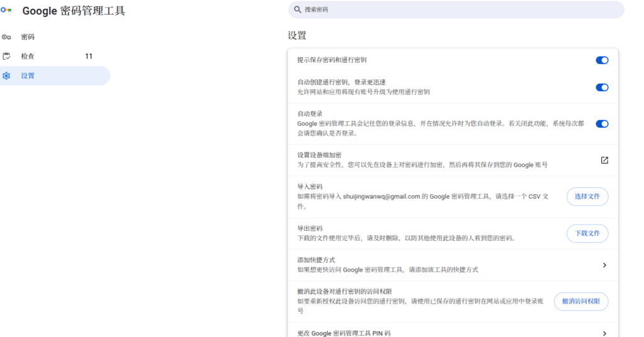This screenshot has height=337, width=644.
Task: Click the 撤消此设备对通行密钥的访问权限 heading
Action: pyautogui.click(x=345, y=292)
